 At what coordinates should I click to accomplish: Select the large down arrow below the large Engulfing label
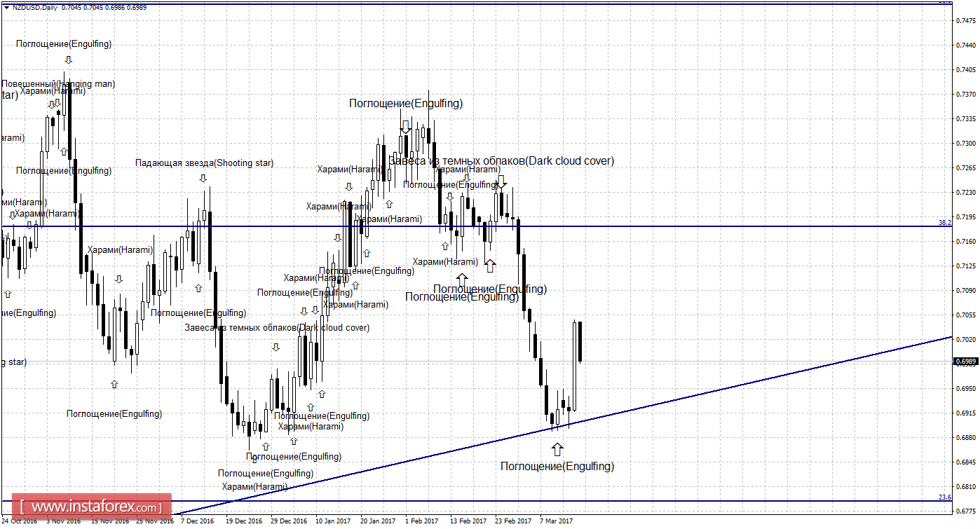point(405,127)
